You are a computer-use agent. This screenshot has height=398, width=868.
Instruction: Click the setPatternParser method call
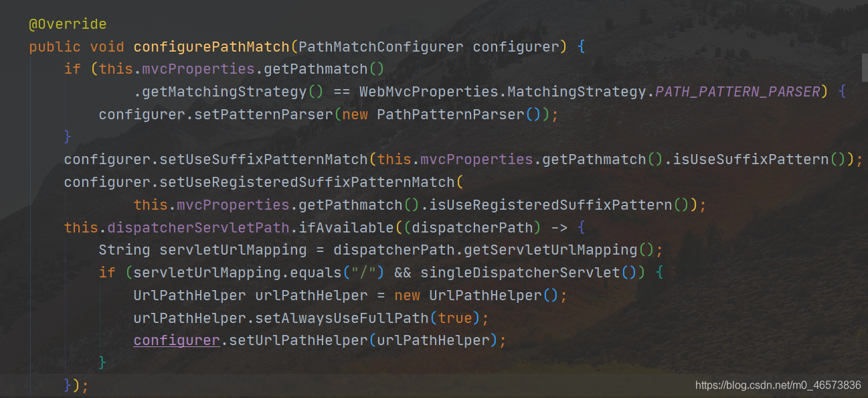coord(263,115)
